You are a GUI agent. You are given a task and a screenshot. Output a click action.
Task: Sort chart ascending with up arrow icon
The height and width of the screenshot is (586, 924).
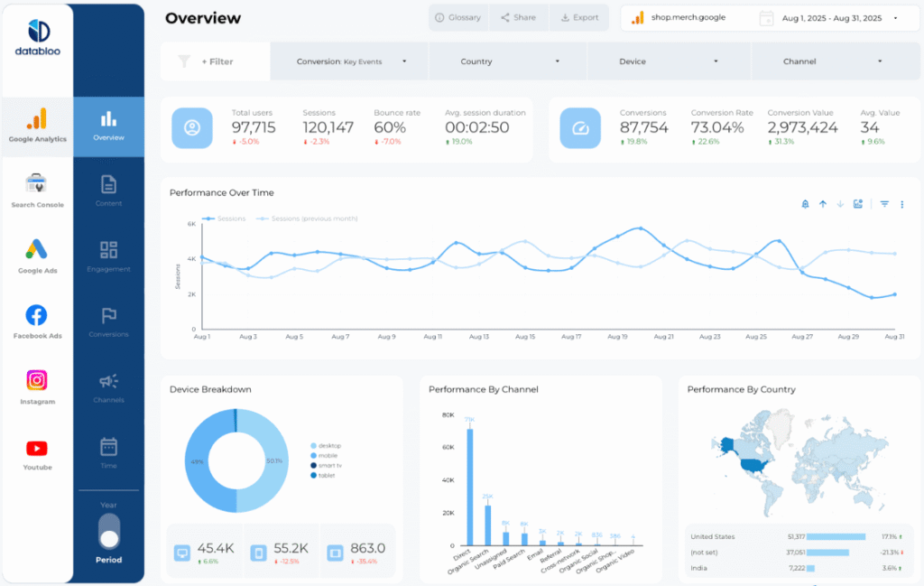tap(823, 204)
